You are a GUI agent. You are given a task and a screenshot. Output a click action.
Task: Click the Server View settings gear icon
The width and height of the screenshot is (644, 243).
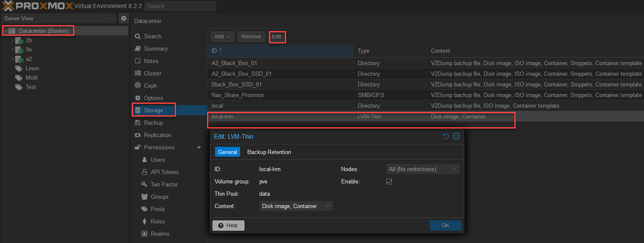[123, 18]
